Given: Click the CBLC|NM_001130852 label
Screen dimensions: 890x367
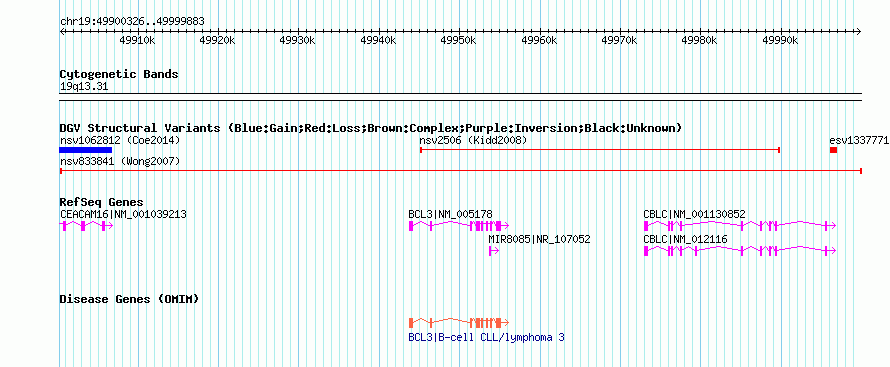Looking at the screenshot, I should 695,214.
